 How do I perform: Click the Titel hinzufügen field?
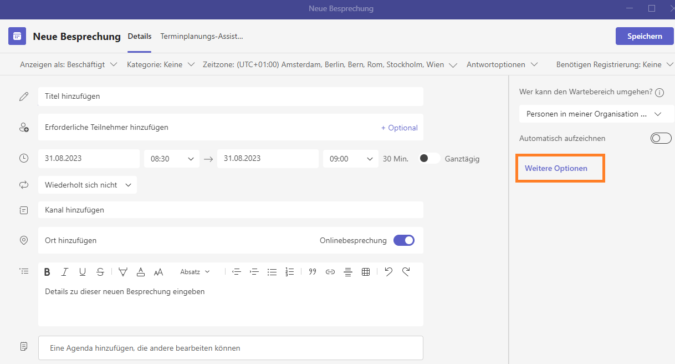coord(231,96)
